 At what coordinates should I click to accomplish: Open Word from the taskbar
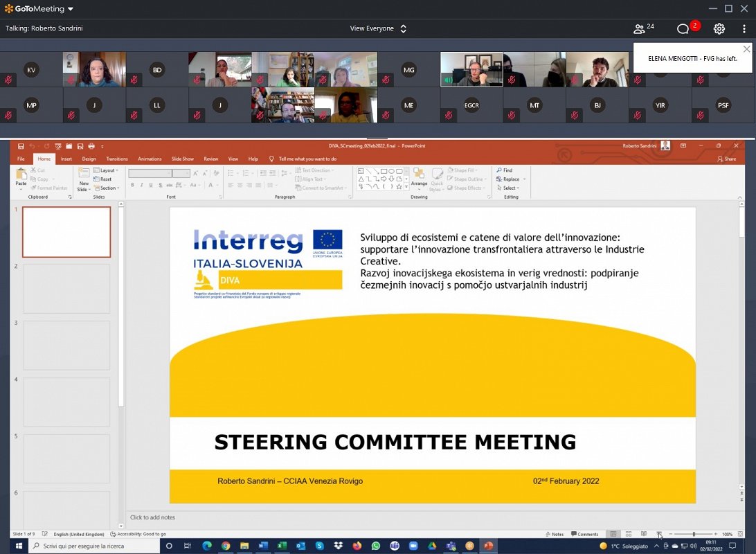pyautogui.click(x=263, y=546)
